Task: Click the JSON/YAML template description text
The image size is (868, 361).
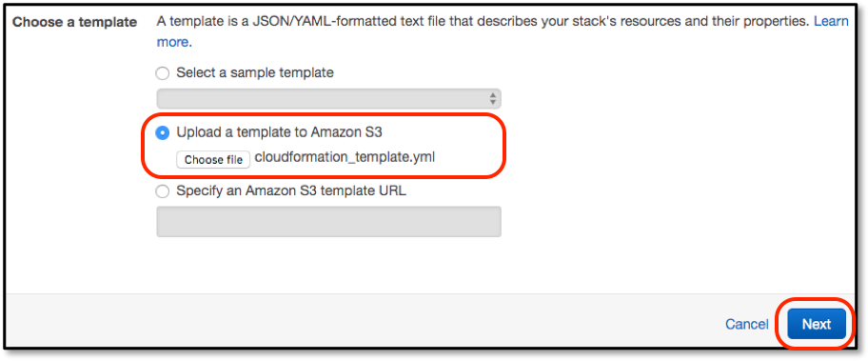Action: tap(483, 22)
